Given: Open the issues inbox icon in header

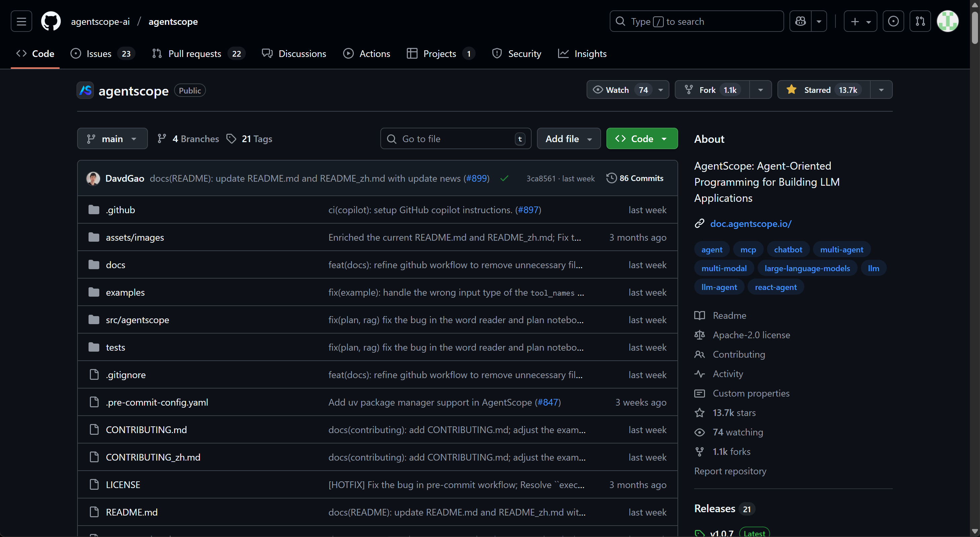Looking at the screenshot, I should 893,21.
